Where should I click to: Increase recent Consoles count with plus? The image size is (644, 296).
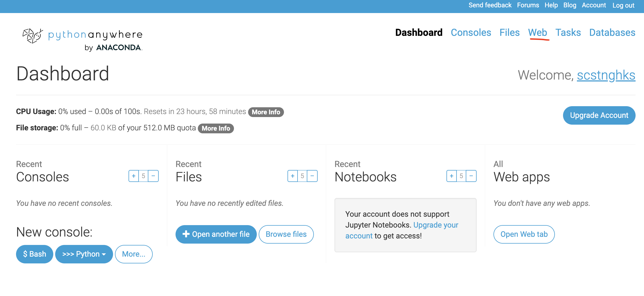click(x=133, y=176)
